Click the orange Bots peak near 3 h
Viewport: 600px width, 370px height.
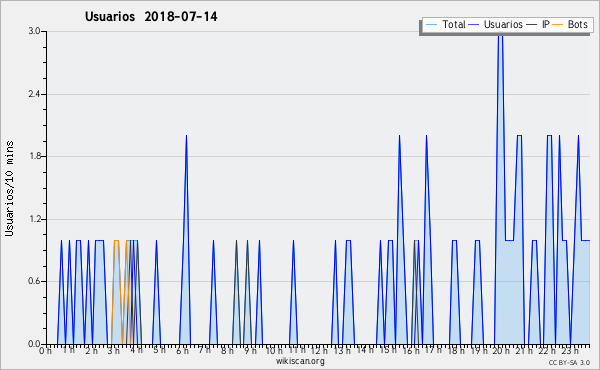[116, 241]
